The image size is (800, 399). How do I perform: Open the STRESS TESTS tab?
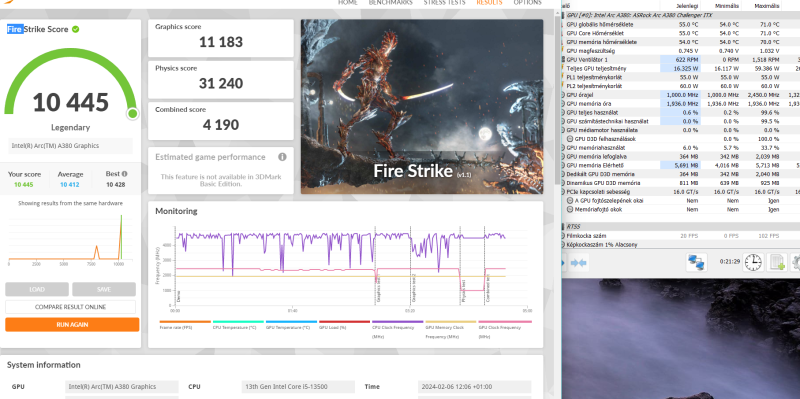pos(444,3)
